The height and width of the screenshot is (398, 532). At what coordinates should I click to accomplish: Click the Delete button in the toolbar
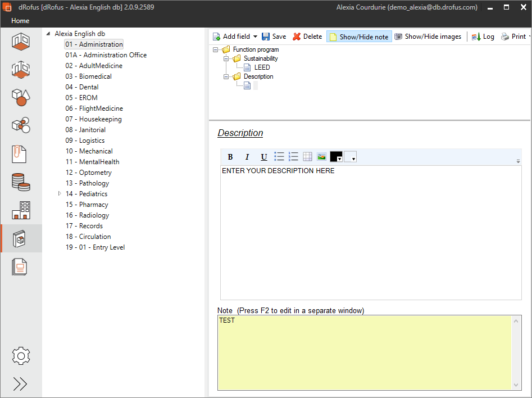(307, 37)
